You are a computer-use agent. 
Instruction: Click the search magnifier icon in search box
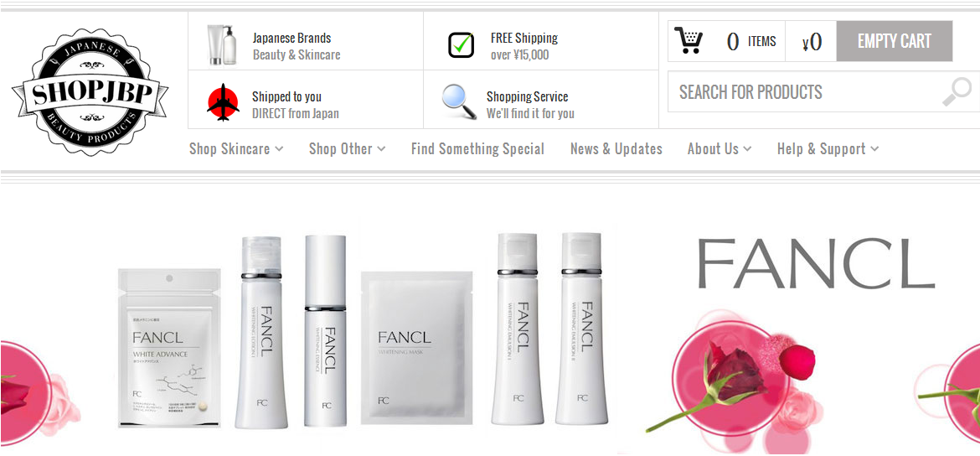957,92
